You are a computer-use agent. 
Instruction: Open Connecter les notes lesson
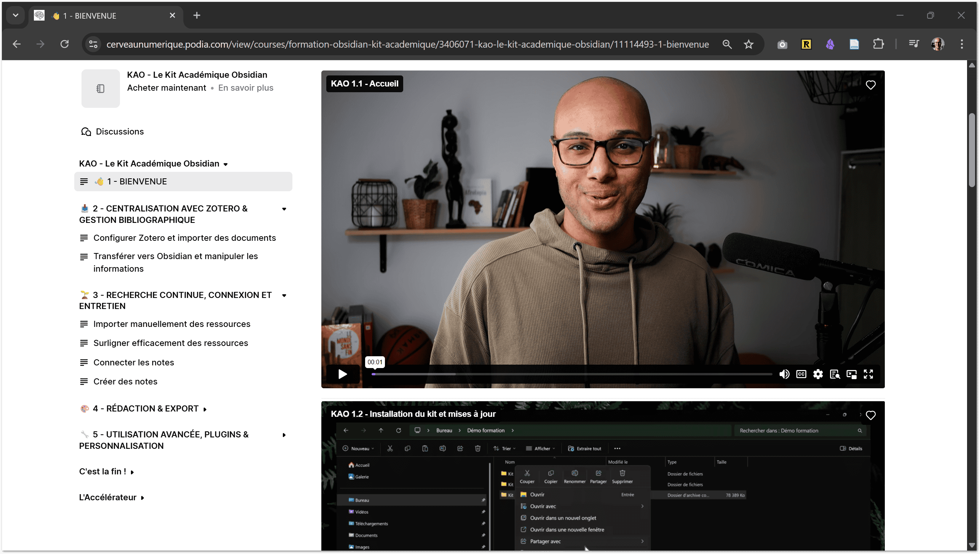pyautogui.click(x=134, y=362)
